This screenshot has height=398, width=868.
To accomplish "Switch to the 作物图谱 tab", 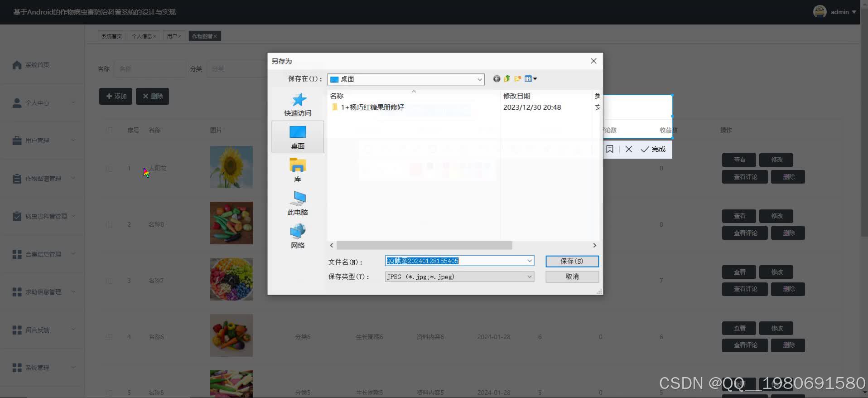I will [202, 36].
